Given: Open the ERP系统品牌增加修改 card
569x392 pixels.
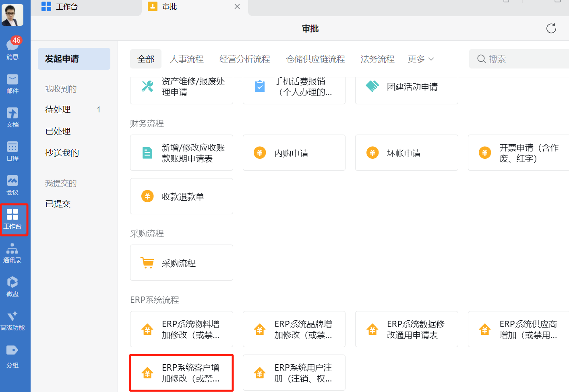Looking at the screenshot, I should (x=294, y=329).
